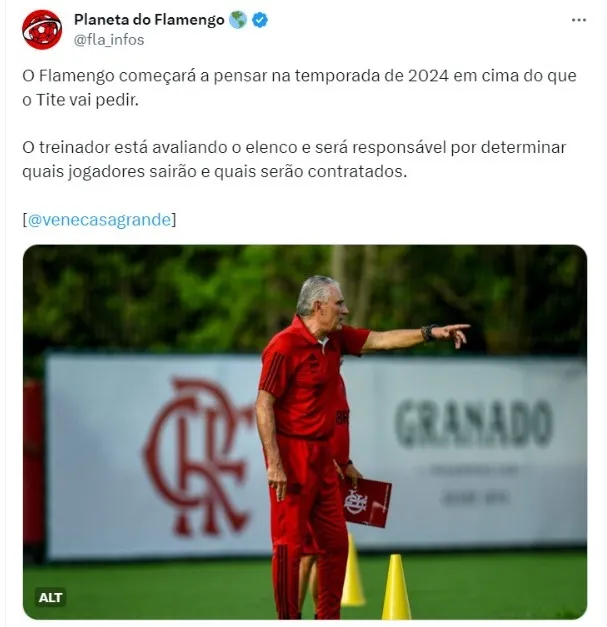Open the @venecasagrande mention

[x=99, y=220]
